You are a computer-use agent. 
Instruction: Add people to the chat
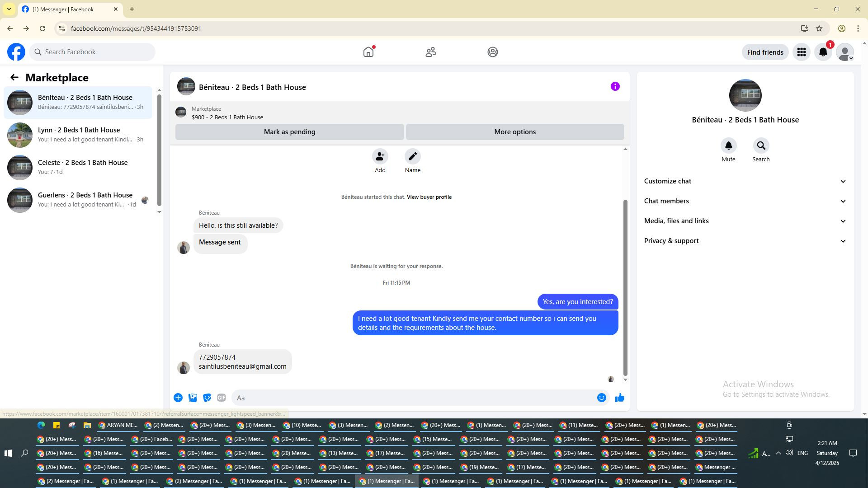[380, 156]
